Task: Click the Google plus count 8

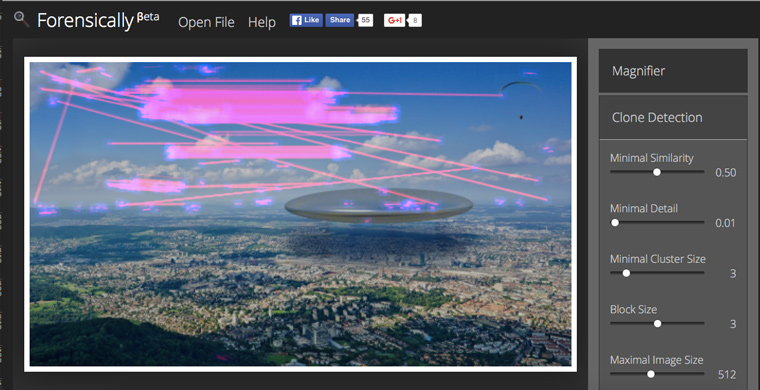Action: (x=415, y=20)
